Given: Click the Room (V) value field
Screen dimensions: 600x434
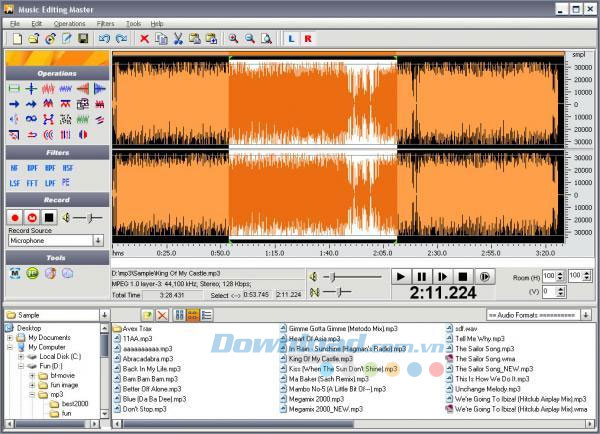Looking at the screenshot, I should 549,292.
